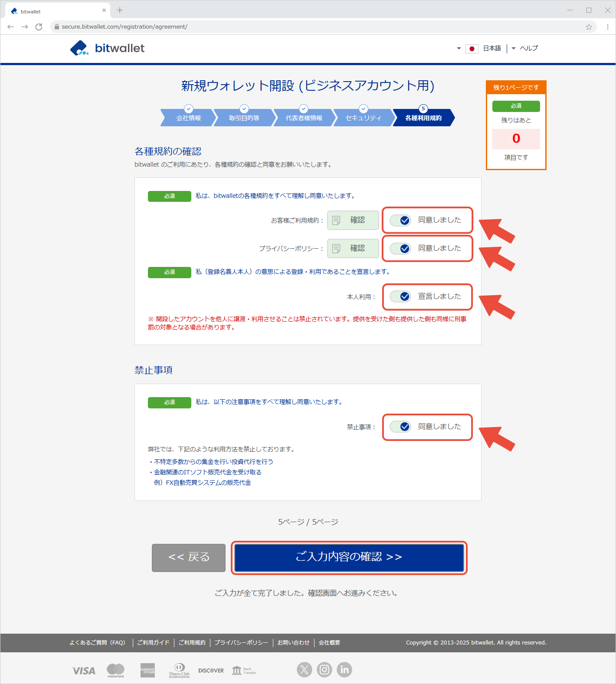The width and height of the screenshot is (616, 684).
Task: Toggle agreement for プライバシーポリシー
Action: click(x=400, y=249)
